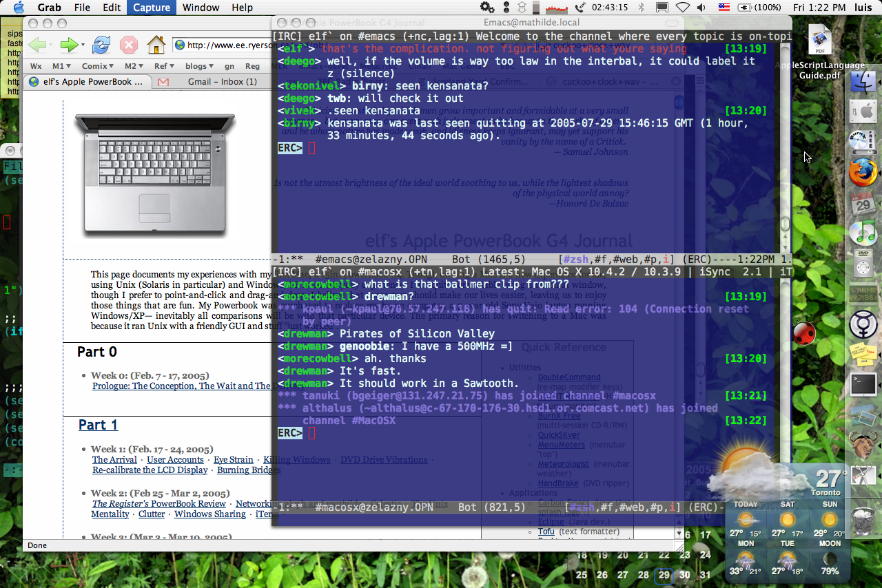Image resolution: width=882 pixels, height=588 pixels.
Task: Open the Finder icon in the Dock
Action: pos(863,83)
